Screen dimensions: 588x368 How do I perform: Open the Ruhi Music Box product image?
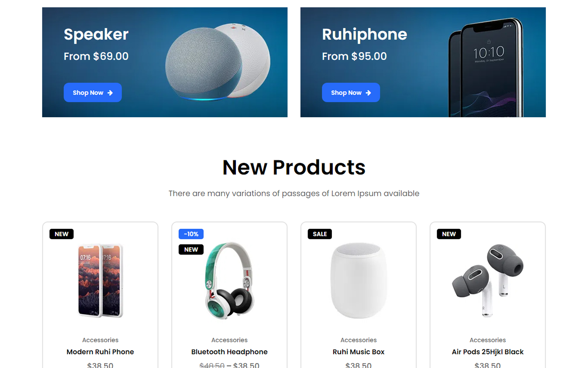[x=358, y=281]
